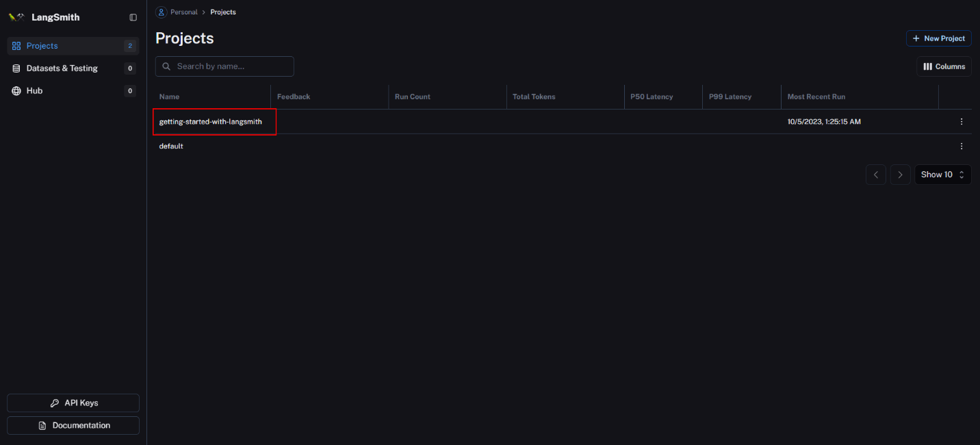The image size is (980, 445).
Task: Click the search magnifier icon
Action: point(166,66)
